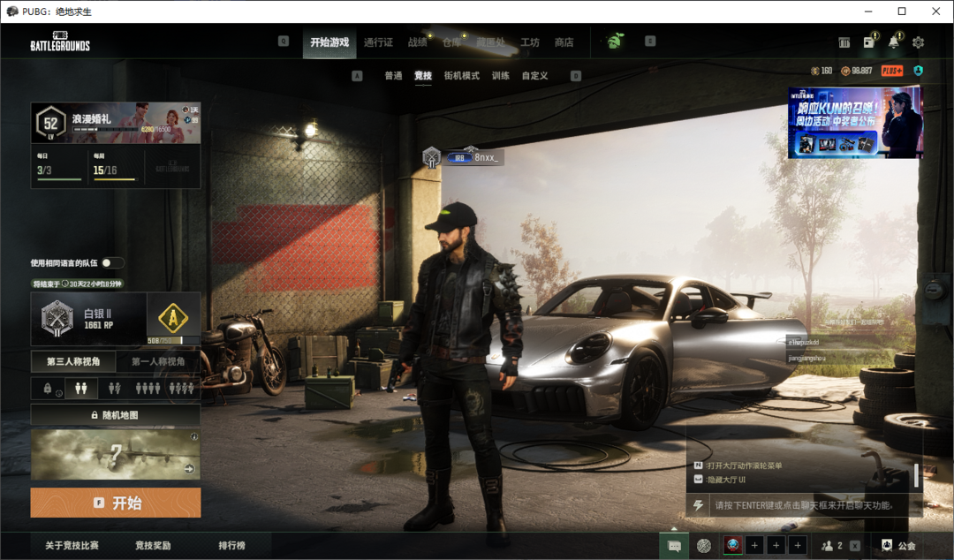
Task: Click the map info icon on map preview
Action: 194,436
